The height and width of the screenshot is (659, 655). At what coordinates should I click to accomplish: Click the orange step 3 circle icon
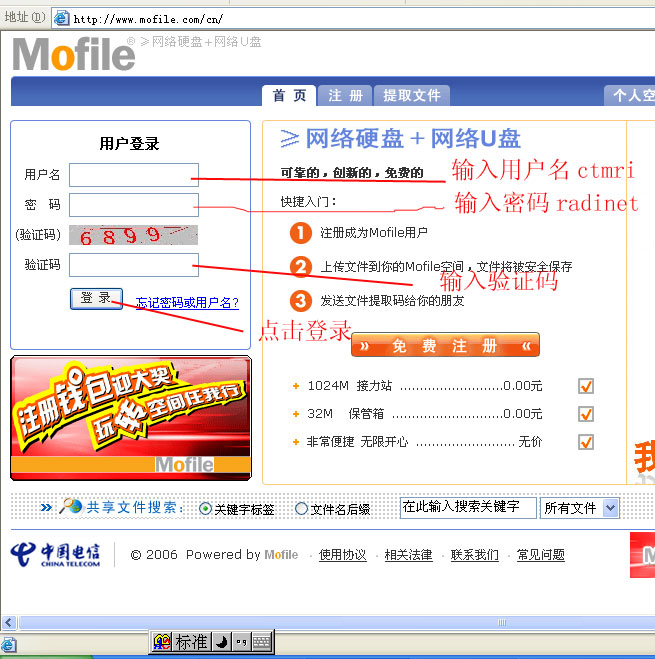click(x=301, y=301)
